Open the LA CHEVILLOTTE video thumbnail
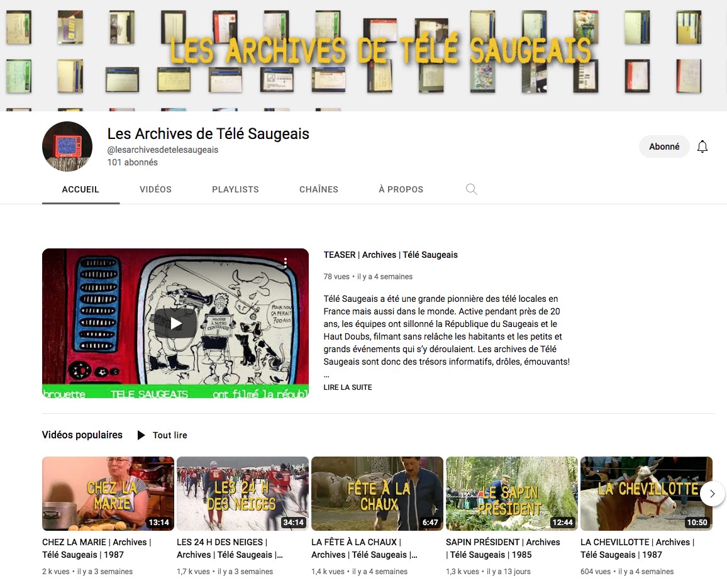The height and width of the screenshot is (588, 727). 646,494
